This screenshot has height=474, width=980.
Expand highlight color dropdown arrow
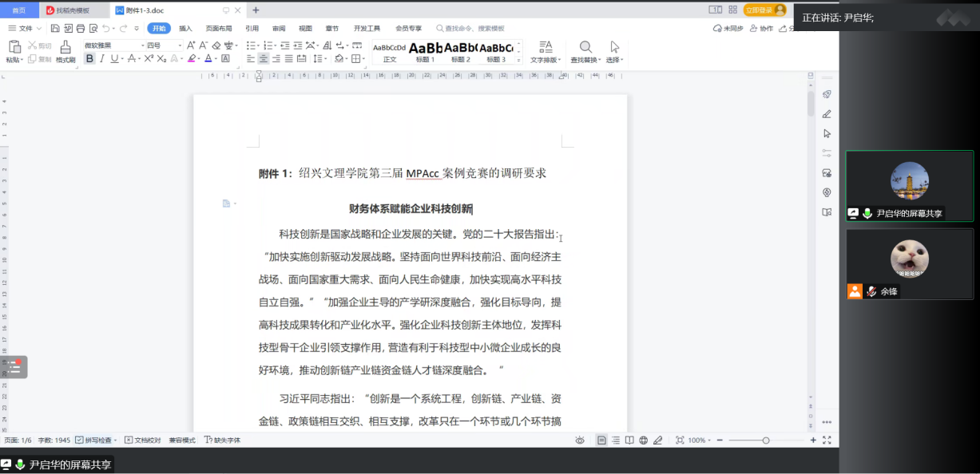(199, 58)
